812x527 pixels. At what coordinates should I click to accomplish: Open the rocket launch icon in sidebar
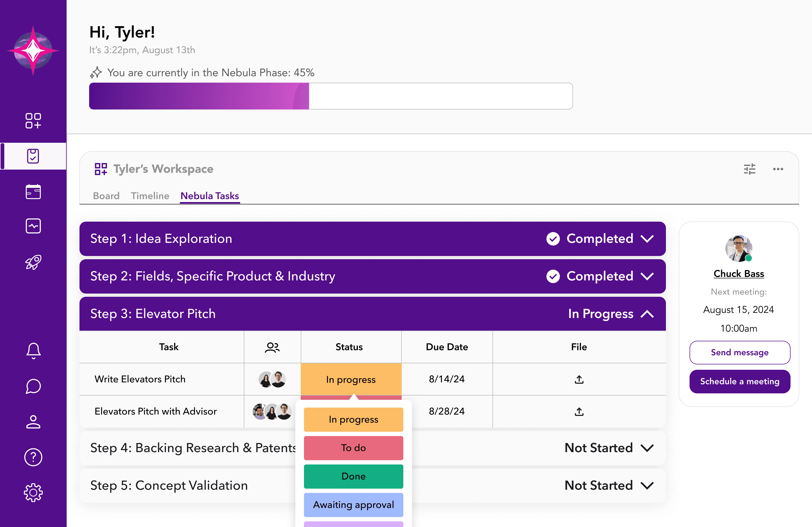click(x=33, y=262)
